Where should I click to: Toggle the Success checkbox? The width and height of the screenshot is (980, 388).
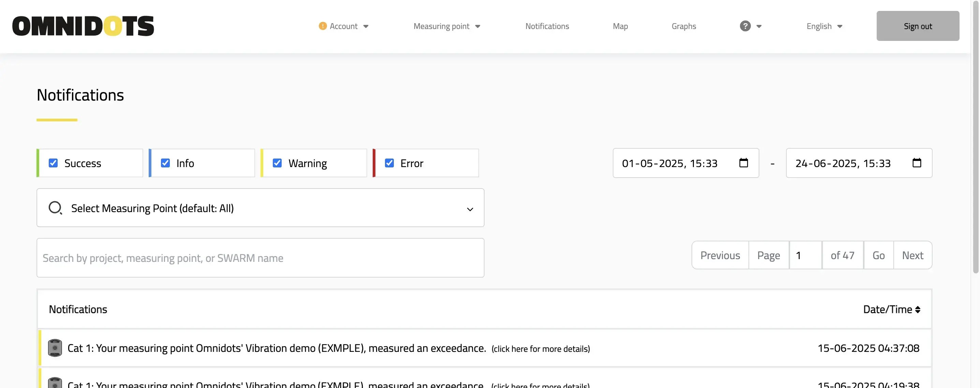pos(53,163)
